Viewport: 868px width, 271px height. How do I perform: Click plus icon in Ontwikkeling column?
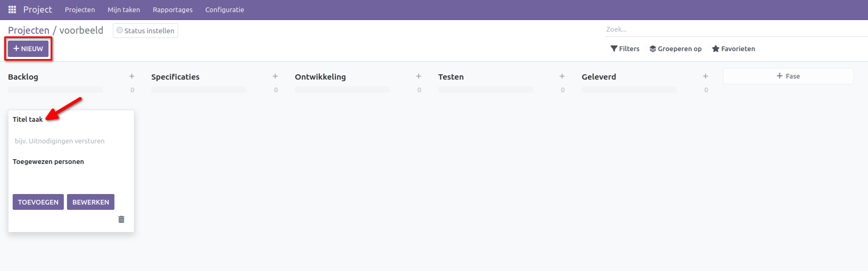pos(419,76)
